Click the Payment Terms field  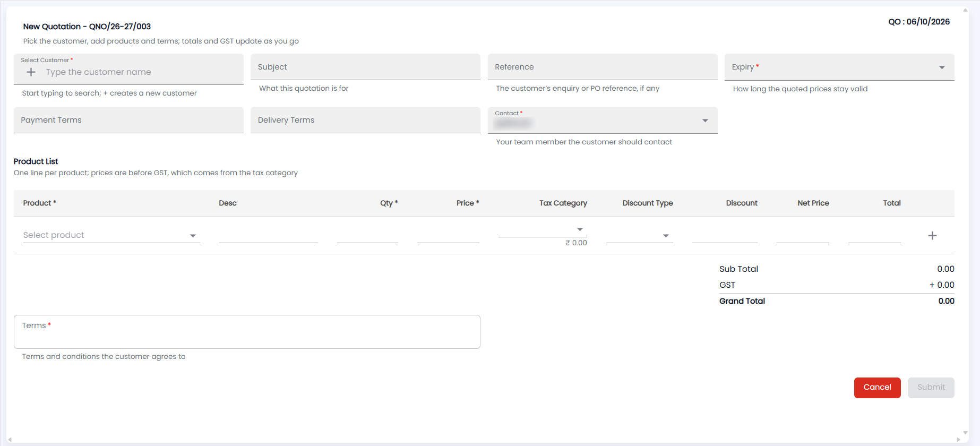(128, 120)
